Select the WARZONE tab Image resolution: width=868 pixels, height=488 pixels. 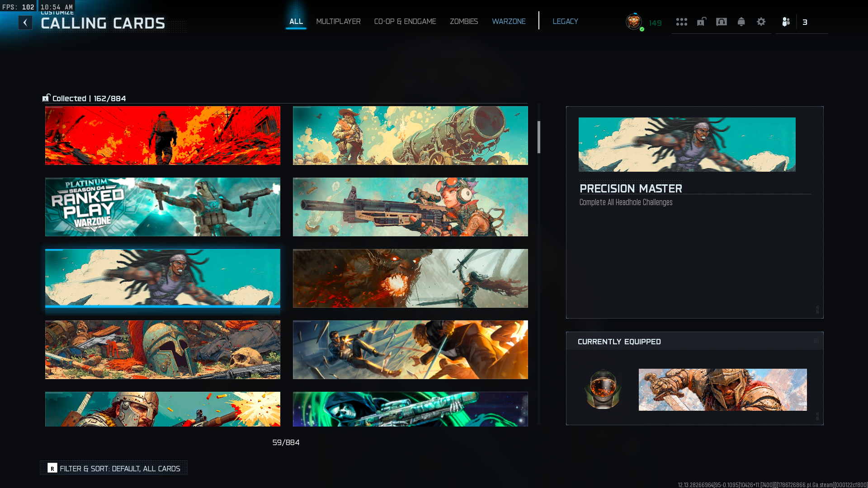pyautogui.click(x=509, y=21)
